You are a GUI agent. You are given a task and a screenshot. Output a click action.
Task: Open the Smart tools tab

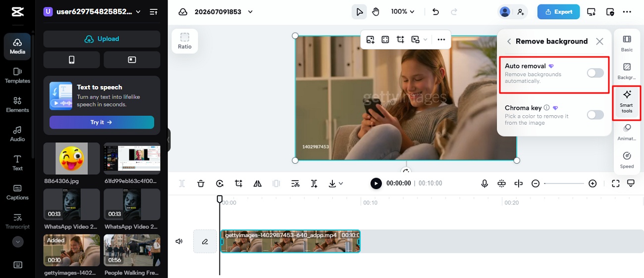point(627,102)
